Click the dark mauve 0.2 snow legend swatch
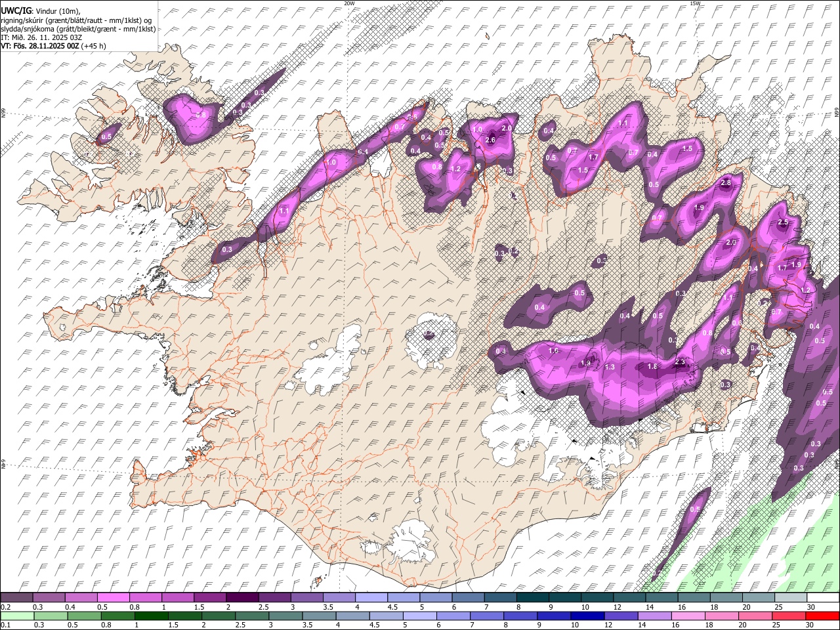The height and width of the screenshot is (630, 840). (16, 598)
